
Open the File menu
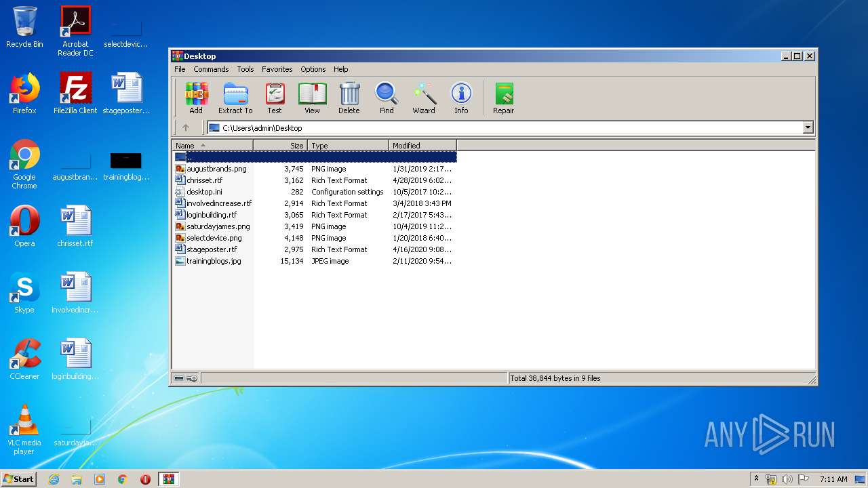pos(180,69)
